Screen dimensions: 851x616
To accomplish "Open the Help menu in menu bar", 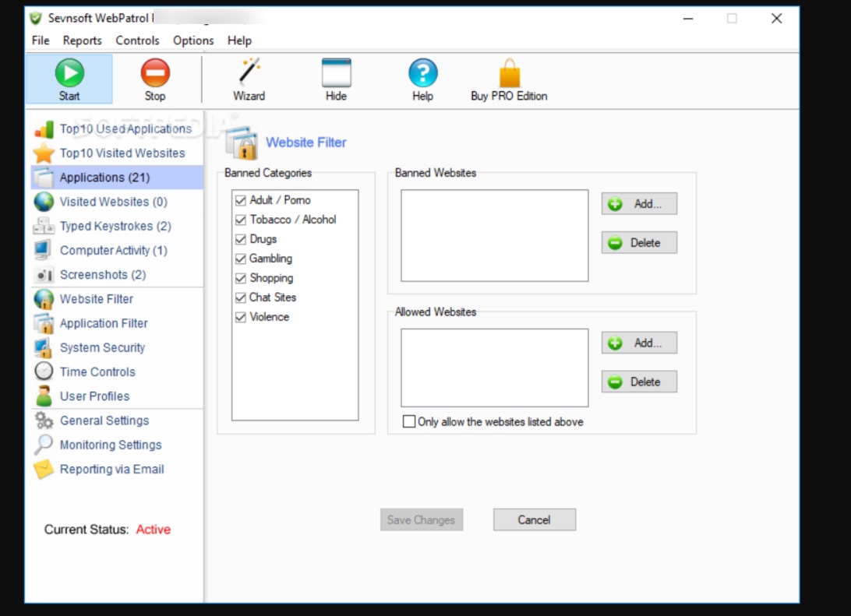I will tap(239, 40).
